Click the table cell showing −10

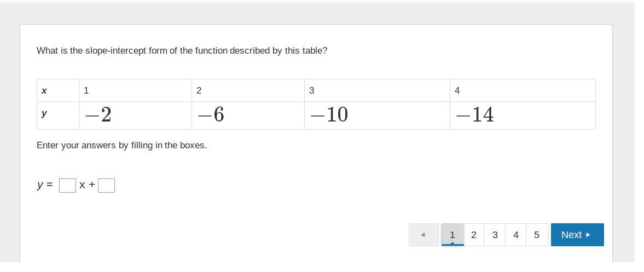pos(377,115)
